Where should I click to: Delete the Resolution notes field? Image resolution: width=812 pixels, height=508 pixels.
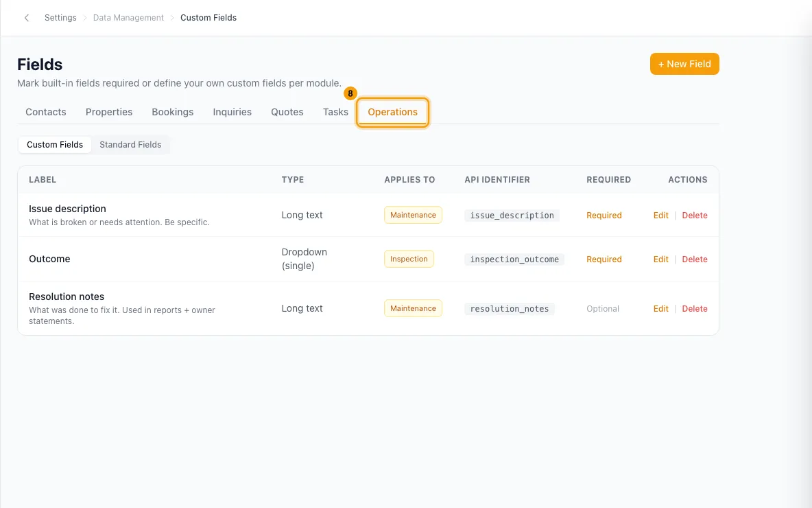pyautogui.click(x=695, y=308)
